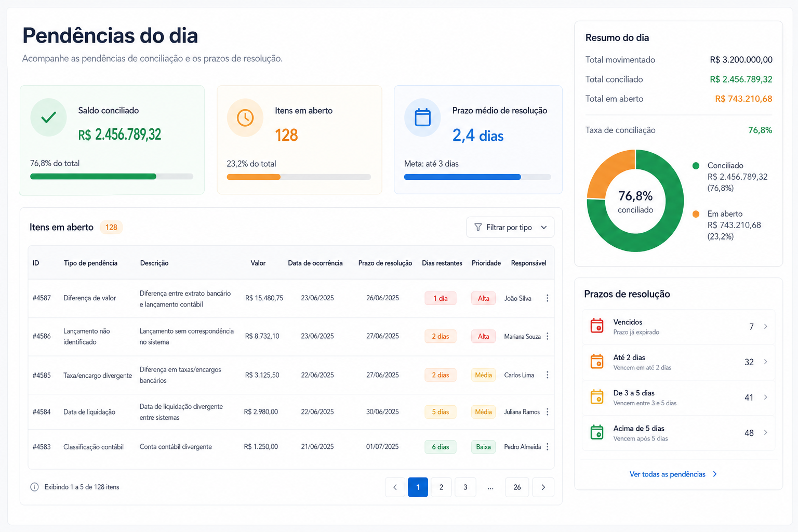Click the info icon beside Exibindo 1 a 5

coord(34,487)
